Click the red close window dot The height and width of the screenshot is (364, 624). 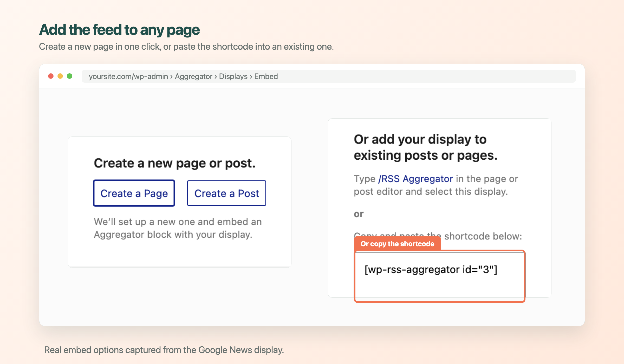[51, 76]
